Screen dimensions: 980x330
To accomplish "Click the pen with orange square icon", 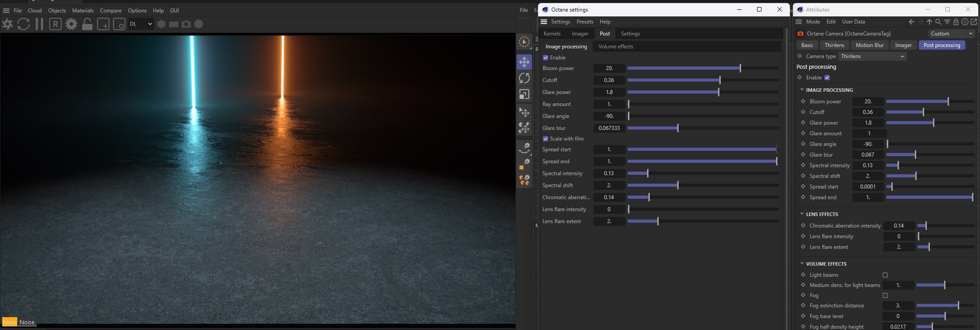I will pos(524,164).
